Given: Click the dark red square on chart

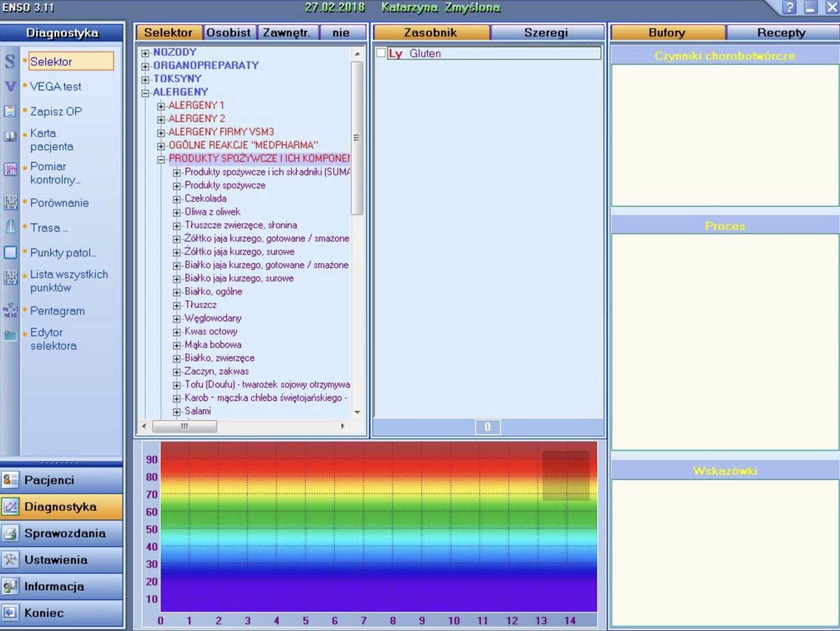Looking at the screenshot, I should click(x=566, y=476).
